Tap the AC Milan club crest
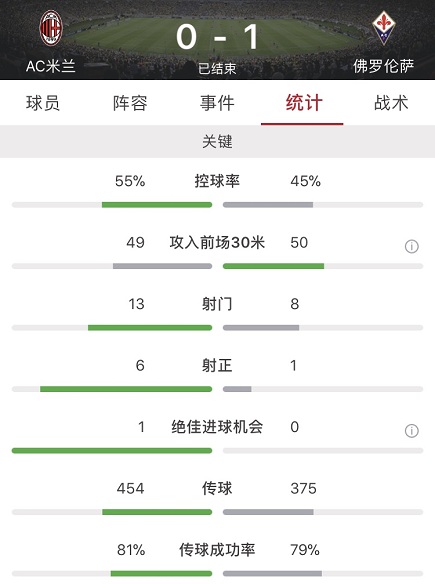Viewport: 435px width, 584px height. pyautogui.click(x=51, y=28)
